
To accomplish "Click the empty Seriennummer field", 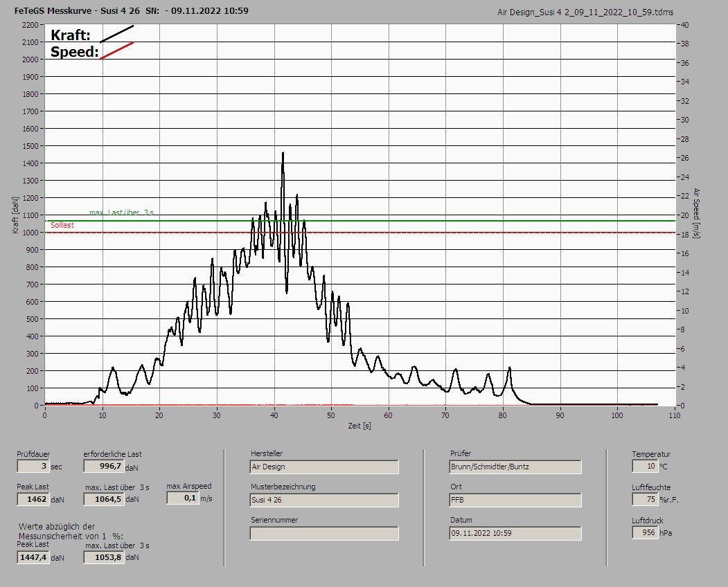I will [324, 534].
